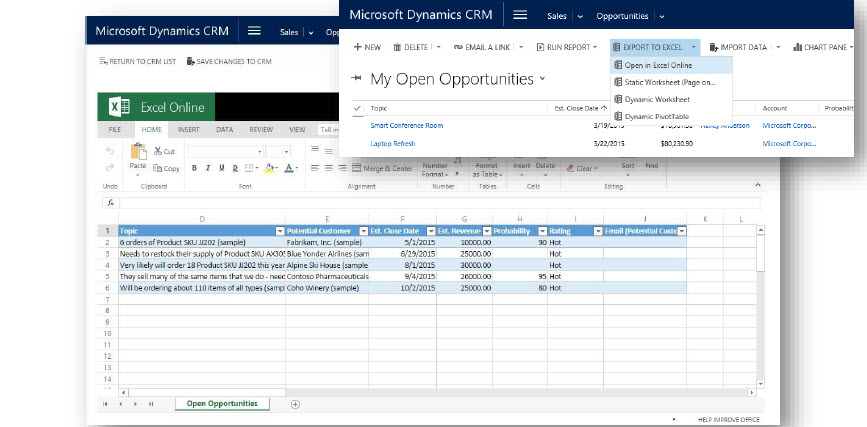
Task: Add a new sheet with plus button
Action: [x=295, y=404]
